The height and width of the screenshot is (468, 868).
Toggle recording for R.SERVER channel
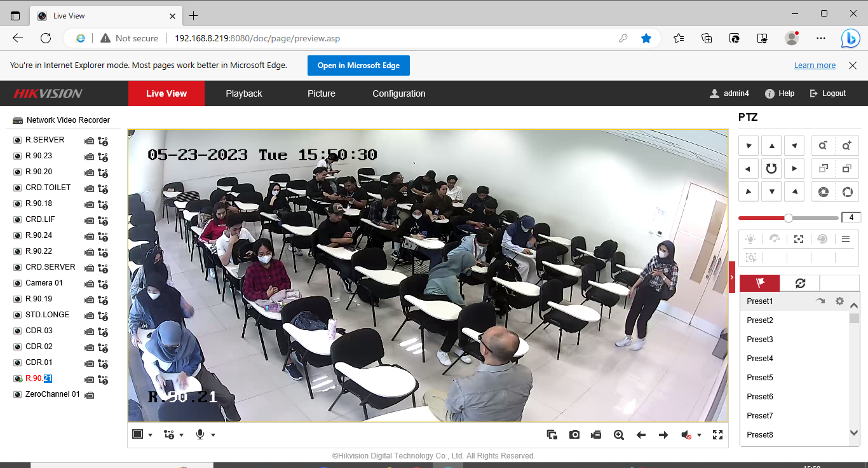90,141
